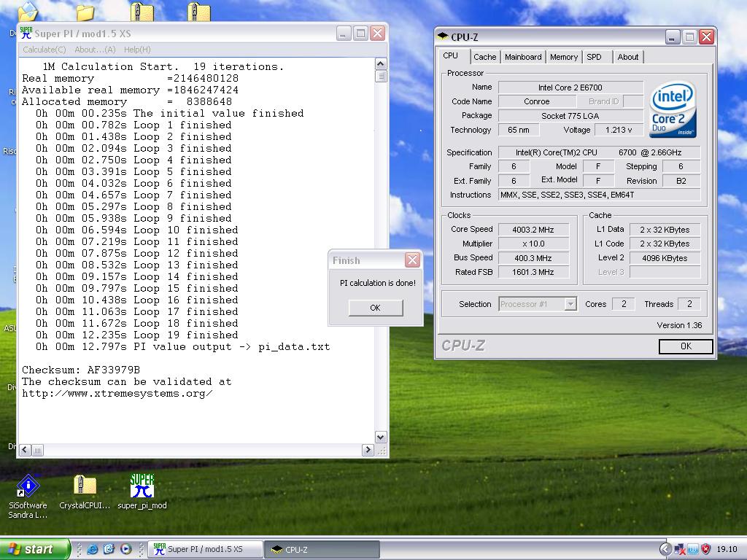This screenshot has width=747, height=560.
Task: Click the Super PI title bar icon
Action: pos(26,34)
